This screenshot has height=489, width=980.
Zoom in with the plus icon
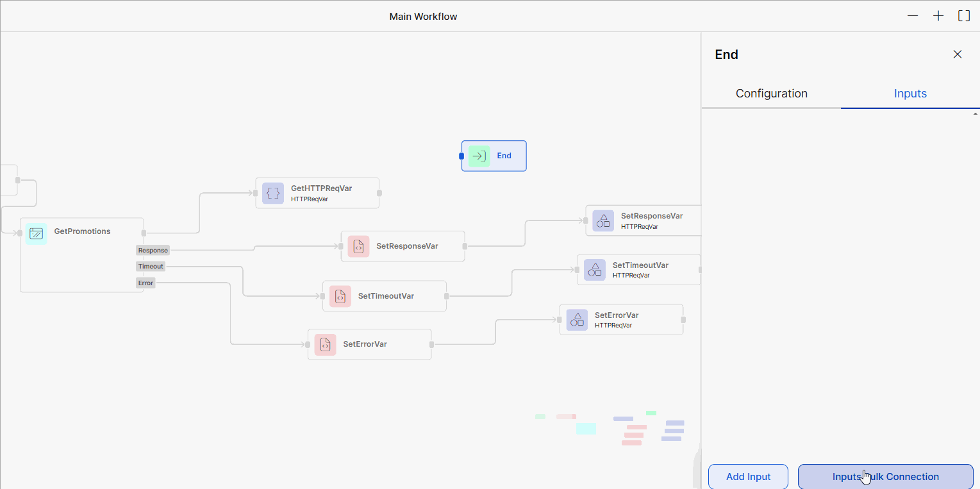coord(938,16)
